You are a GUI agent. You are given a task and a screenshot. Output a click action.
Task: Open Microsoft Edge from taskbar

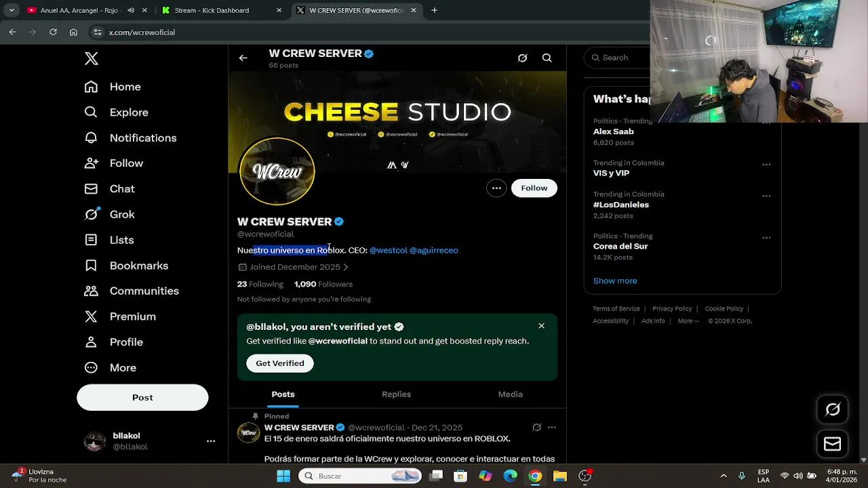[x=510, y=476]
